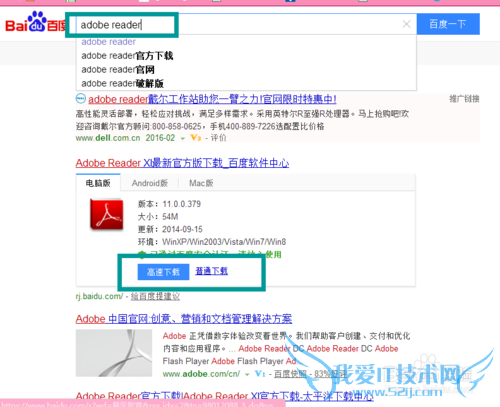This screenshot has height=407, width=500.
Task: Click the 百度一下 search button
Action: click(448, 24)
